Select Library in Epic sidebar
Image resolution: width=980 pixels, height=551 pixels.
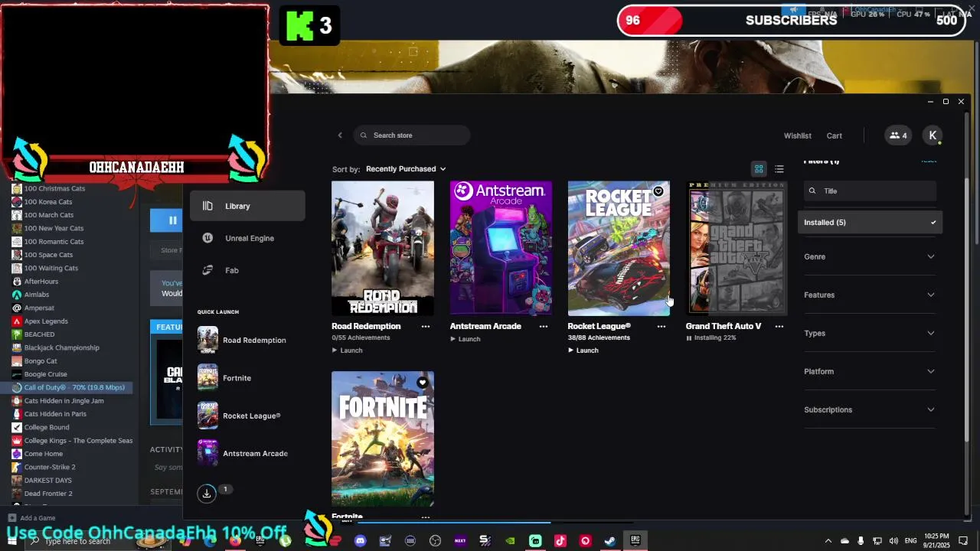[x=247, y=206]
